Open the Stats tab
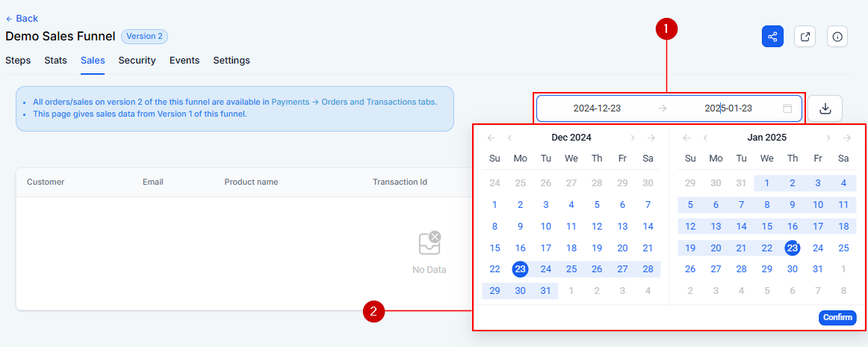The height and width of the screenshot is (347, 868). (x=56, y=61)
